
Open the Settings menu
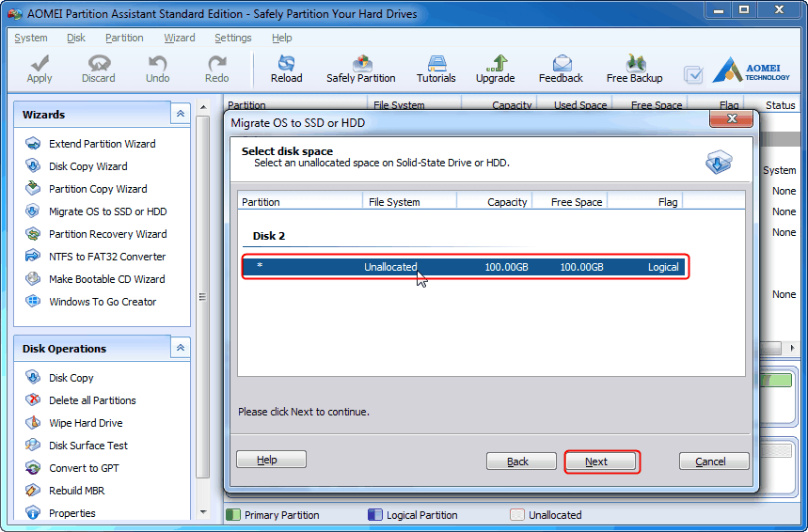pyautogui.click(x=233, y=38)
